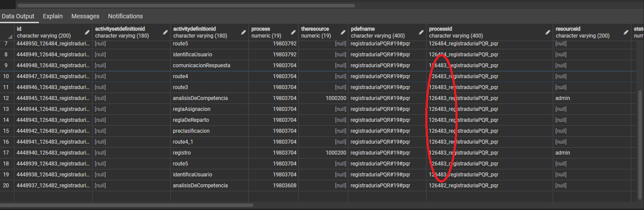Click the pencil icon in processid column header
This screenshot has height=210, width=644.
pyautogui.click(x=548, y=32)
